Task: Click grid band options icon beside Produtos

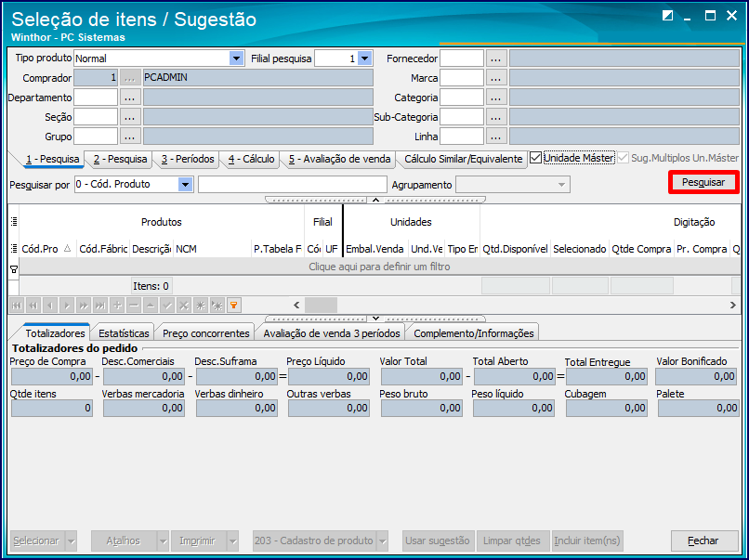Action: coord(14,222)
